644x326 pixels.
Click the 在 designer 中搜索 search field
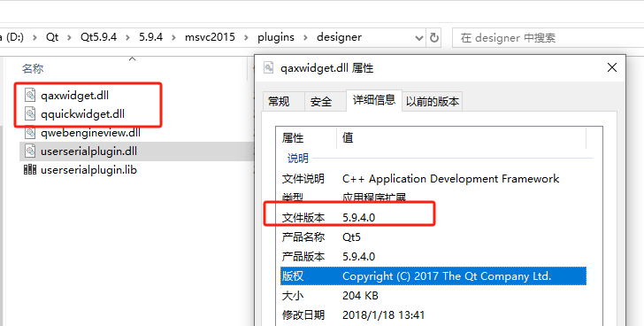(x=548, y=38)
